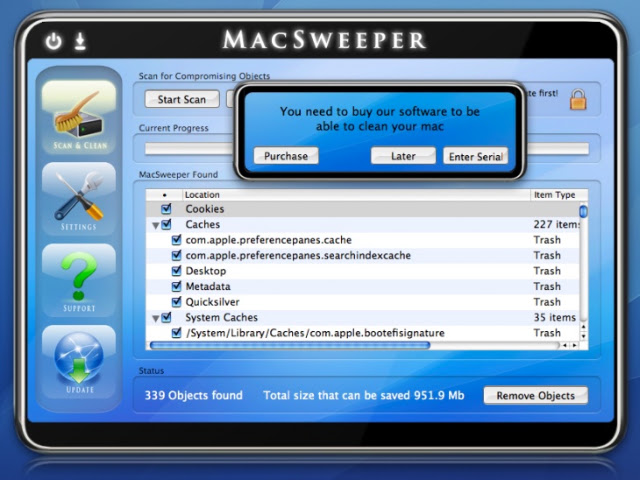This screenshot has width=640, height=480.
Task: Click the vertical scrollbar down arrow
Action: tap(584, 336)
